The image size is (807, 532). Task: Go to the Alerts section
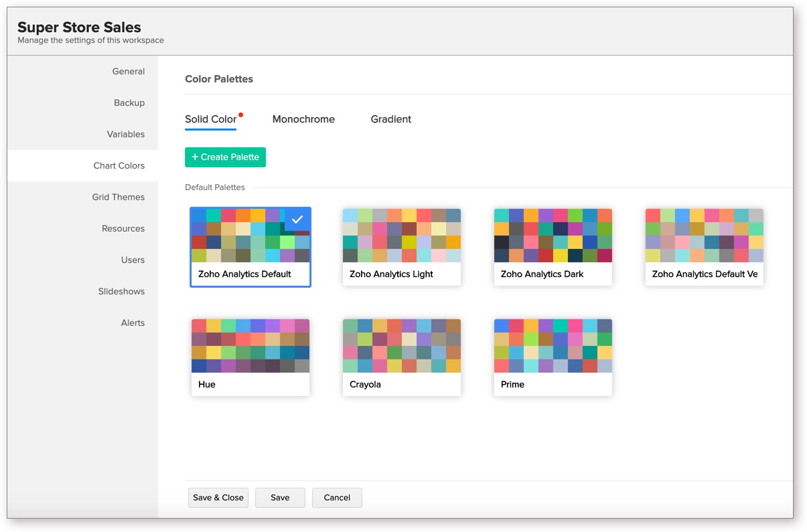click(x=133, y=323)
